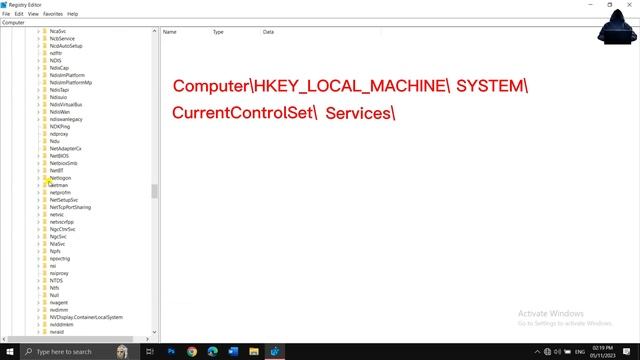The height and width of the screenshot is (360, 640).
Task: Expand the NVDisplay.ContainerLocalSystem key
Action: click(38, 317)
